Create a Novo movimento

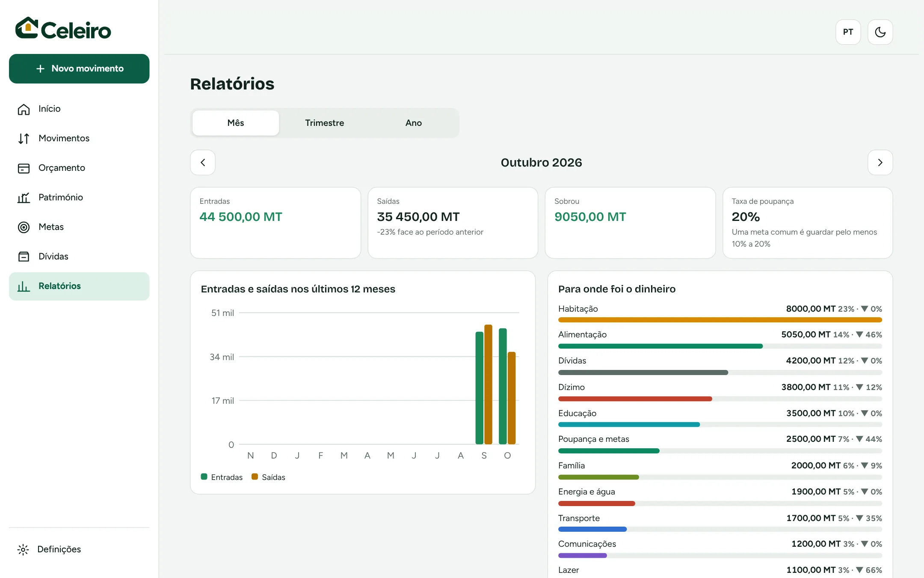tap(79, 69)
